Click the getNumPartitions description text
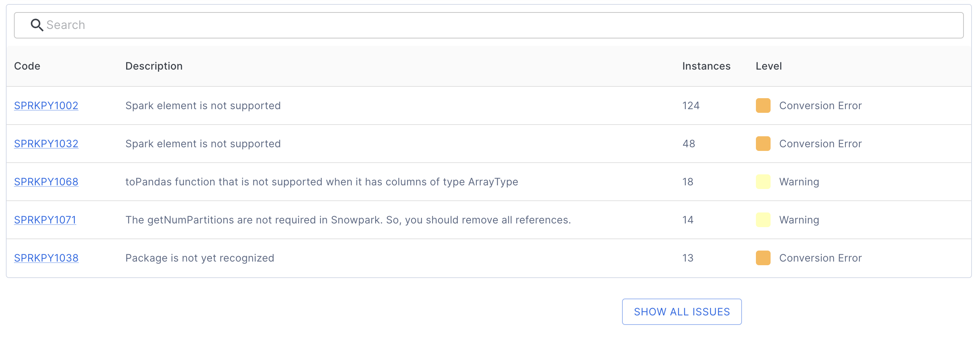The height and width of the screenshot is (337, 980). [348, 220]
